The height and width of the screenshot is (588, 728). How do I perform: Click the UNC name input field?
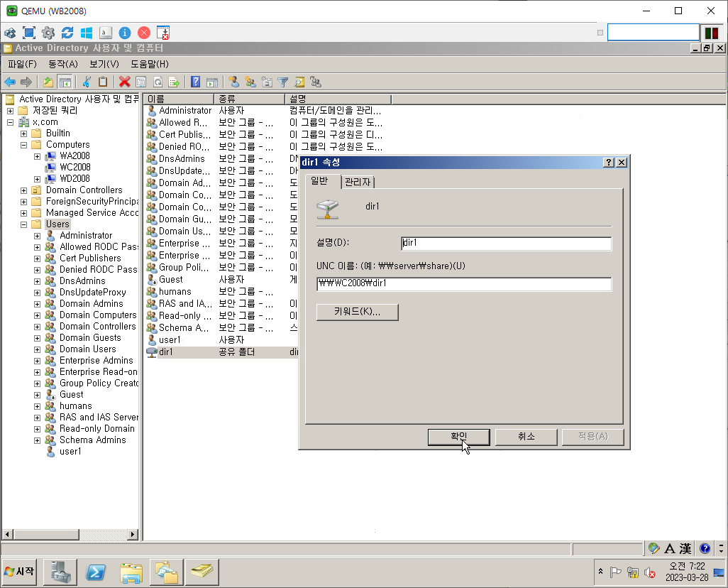[x=464, y=283]
